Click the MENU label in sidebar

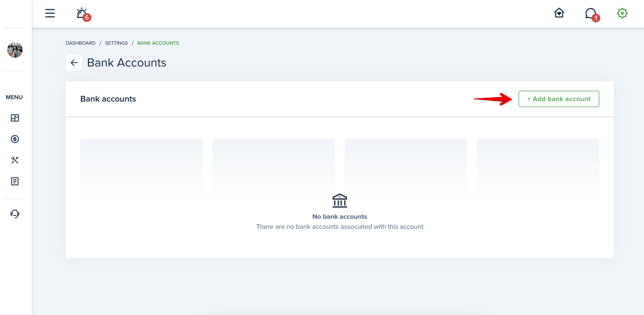[x=14, y=97]
